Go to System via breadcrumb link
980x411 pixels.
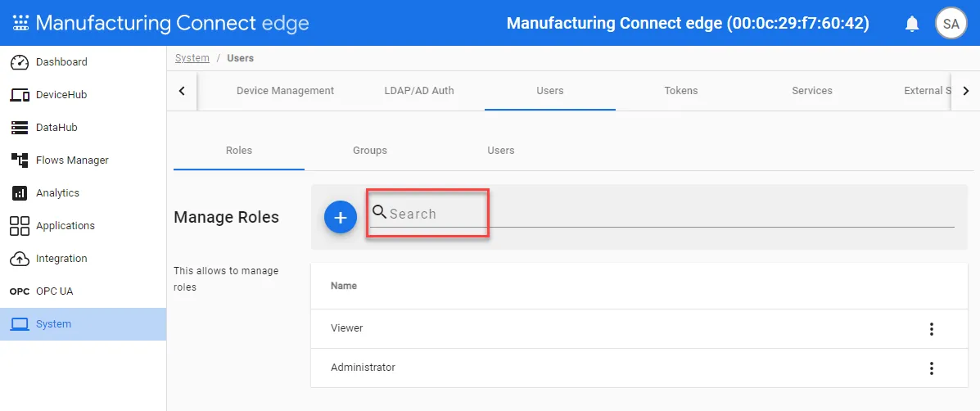click(192, 58)
